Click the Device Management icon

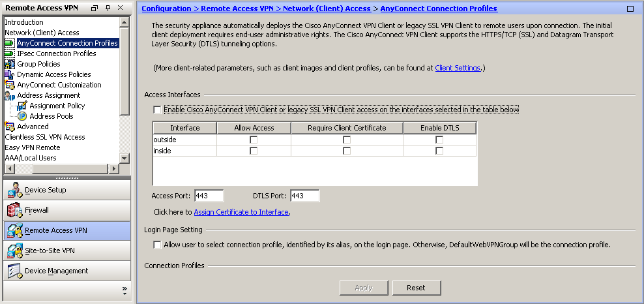click(15, 271)
